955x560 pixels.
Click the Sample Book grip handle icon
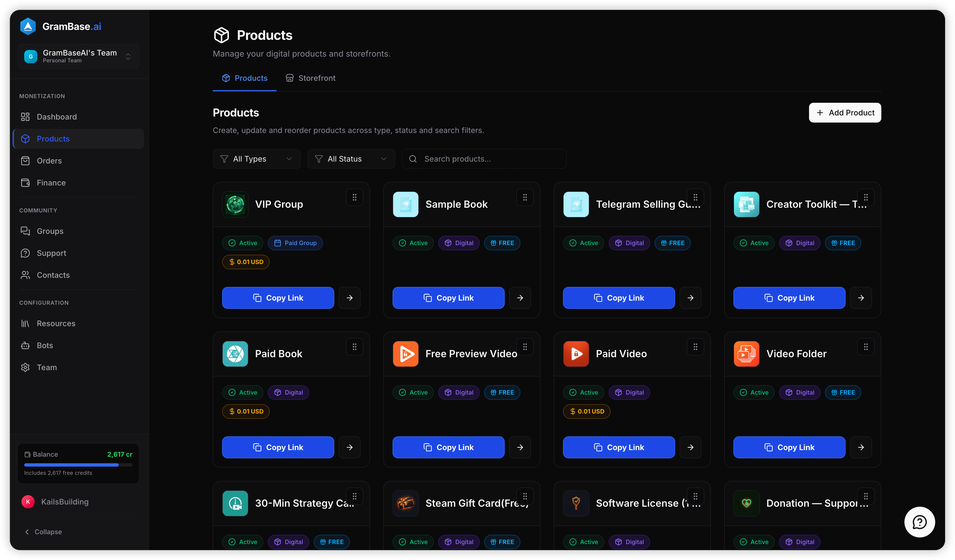525,197
